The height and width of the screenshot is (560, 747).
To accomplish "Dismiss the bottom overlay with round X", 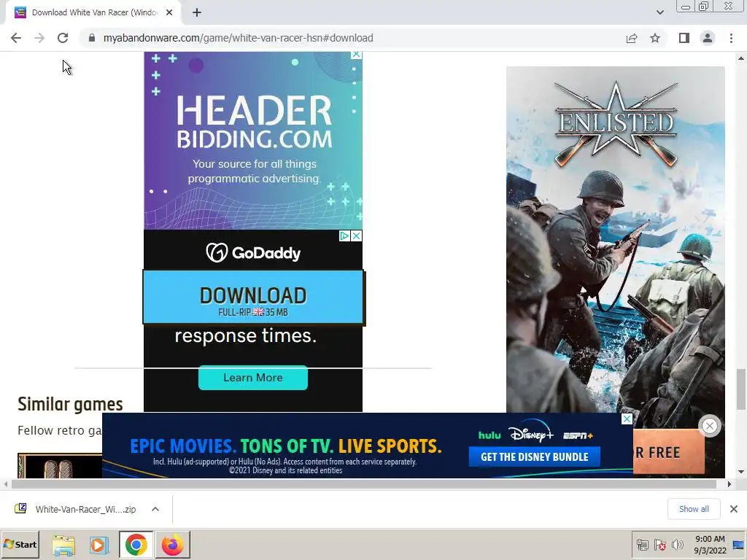I will [x=709, y=426].
